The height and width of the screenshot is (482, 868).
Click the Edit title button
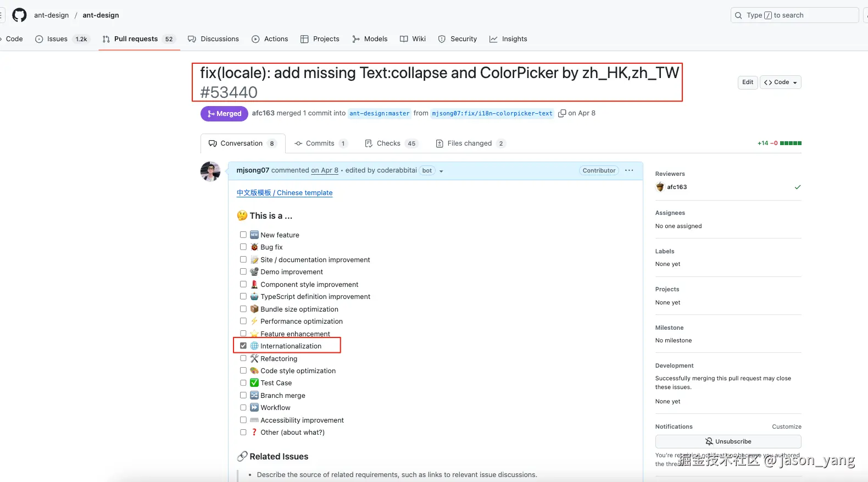click(x=748, y=82)
